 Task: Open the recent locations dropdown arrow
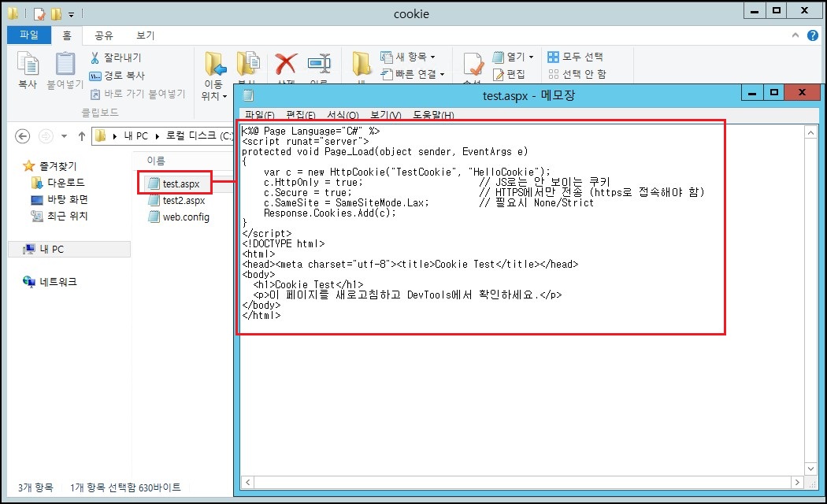pyautogui.click(x=64, y=136)
